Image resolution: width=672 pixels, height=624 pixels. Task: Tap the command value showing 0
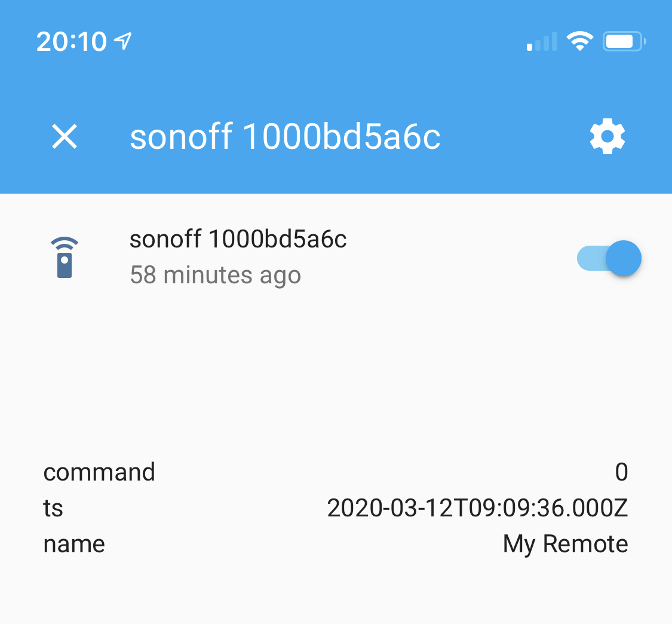point(623,472)
